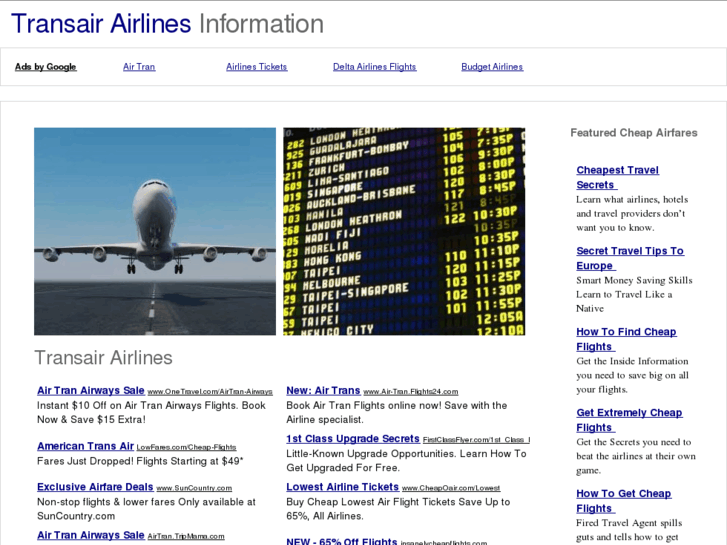Click text 'Fares Just Dropped! Flights Starting at $49*'
Image resolution: width=727 pixels, height=545 pixels.
click(x=140, y=461)
